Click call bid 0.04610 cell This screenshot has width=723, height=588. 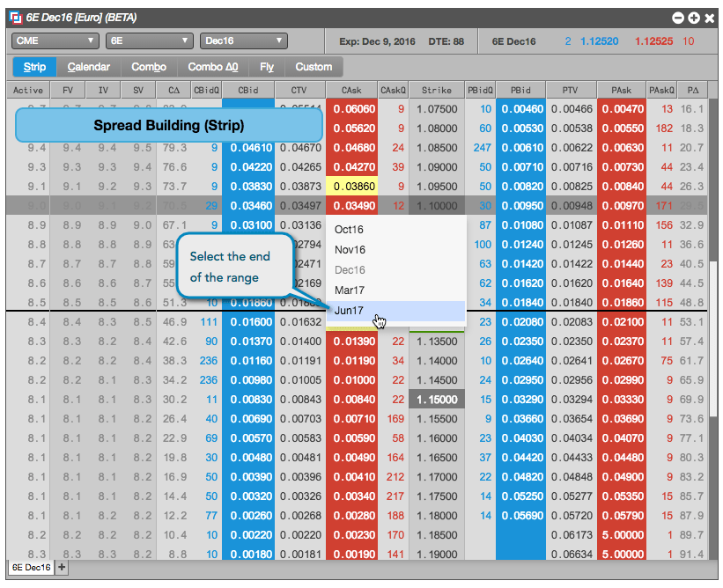tap(248, 148)
